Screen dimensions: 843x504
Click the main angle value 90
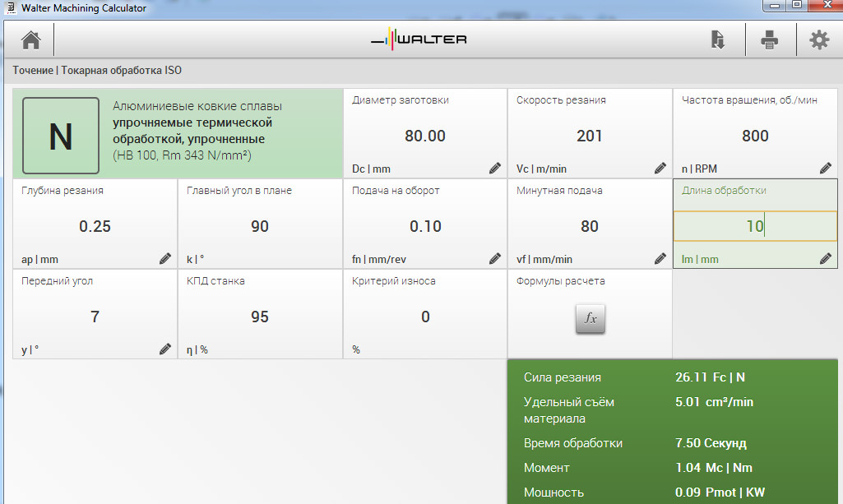260,226
